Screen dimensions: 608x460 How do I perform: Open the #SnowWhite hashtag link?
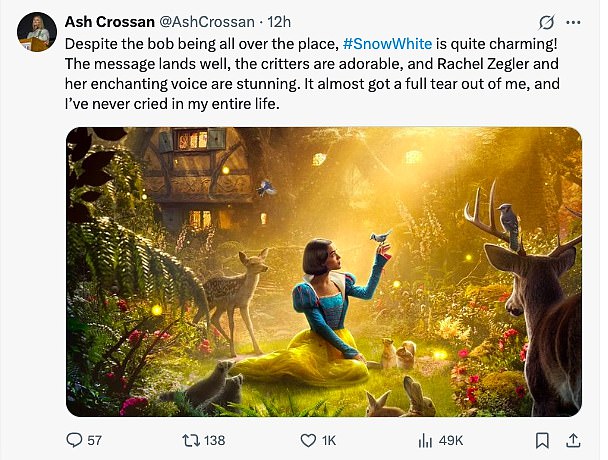pos(380,44)
